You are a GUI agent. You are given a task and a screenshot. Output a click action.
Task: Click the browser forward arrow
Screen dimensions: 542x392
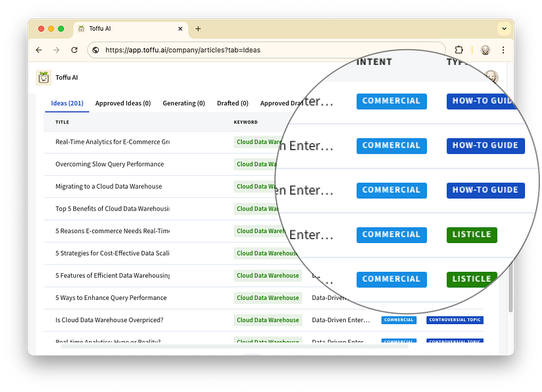tap(56, 50)
